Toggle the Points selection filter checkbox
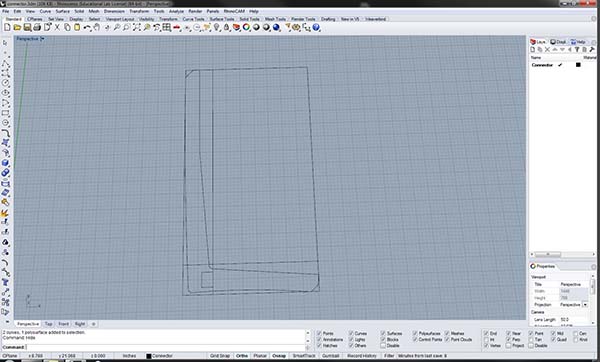 pos(319,334)
